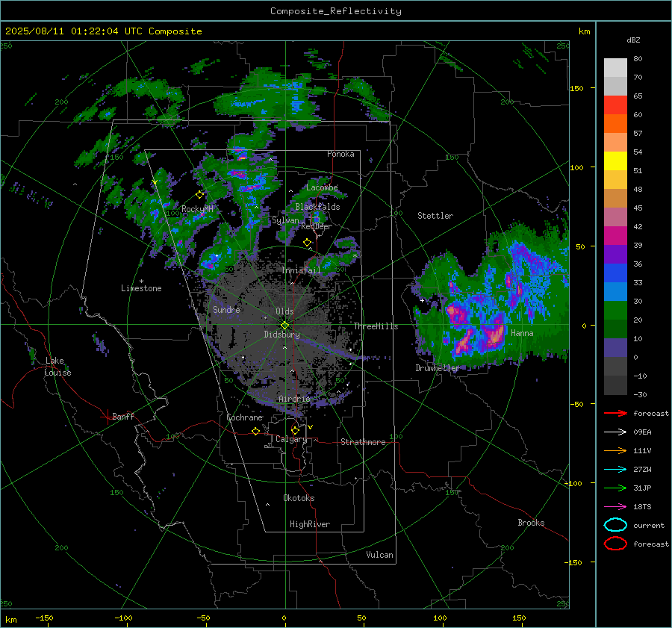Pick the purple swatch between 39 and 36
The width and height of the screenshot is (672, 628).
pyautogui.click(x=615, y=255)
